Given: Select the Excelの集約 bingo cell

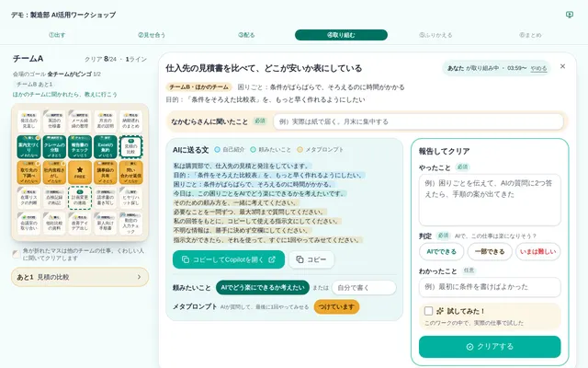Looking at the screenshot, I should pyautogui.click(x=106, y=147).
